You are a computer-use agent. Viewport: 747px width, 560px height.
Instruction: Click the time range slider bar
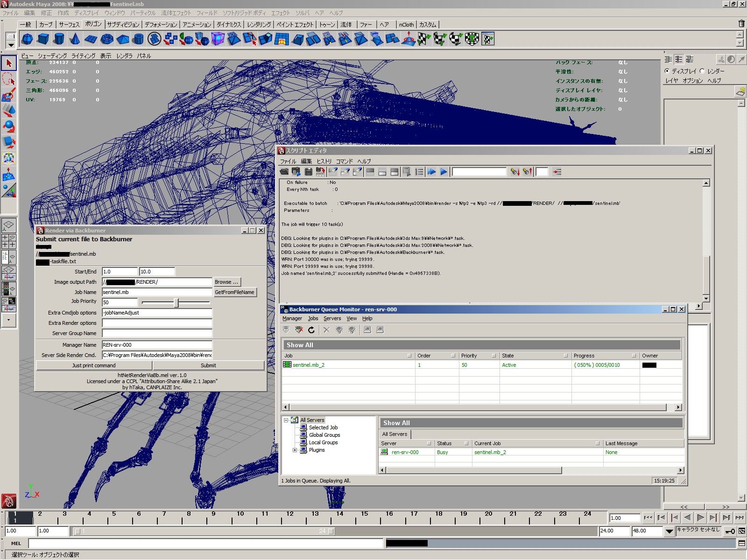point(204,531)
